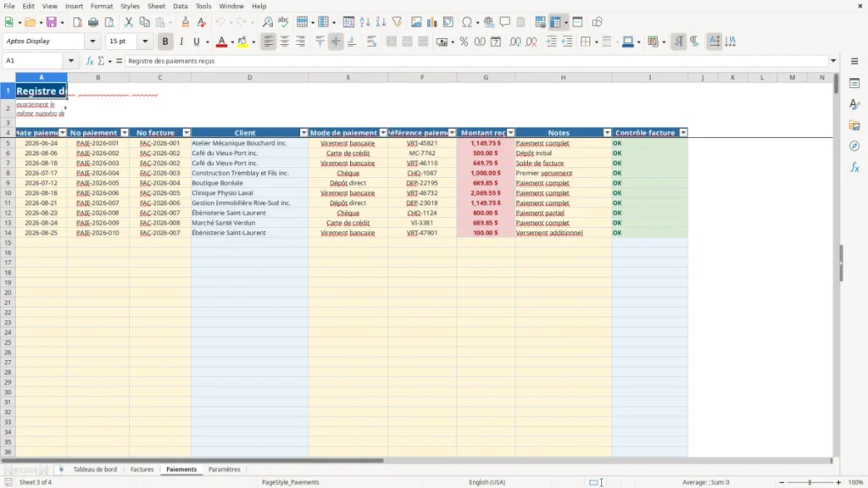Insert special character with the Omega icon
This screenshot has width=868, height=488.
click(467, 22)
